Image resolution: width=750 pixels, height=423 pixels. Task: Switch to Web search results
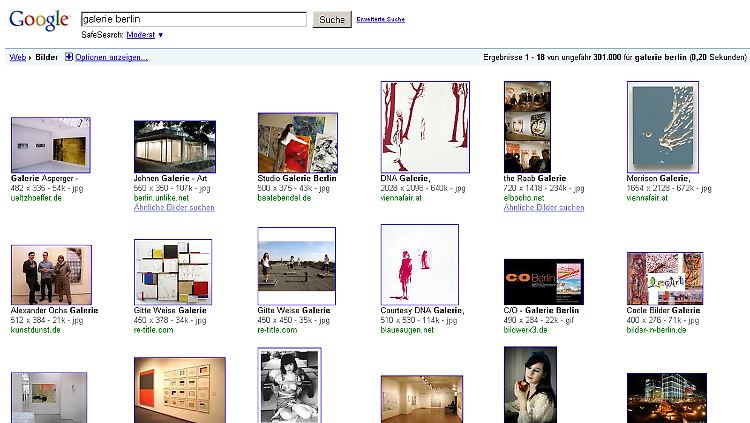(17, 57)
